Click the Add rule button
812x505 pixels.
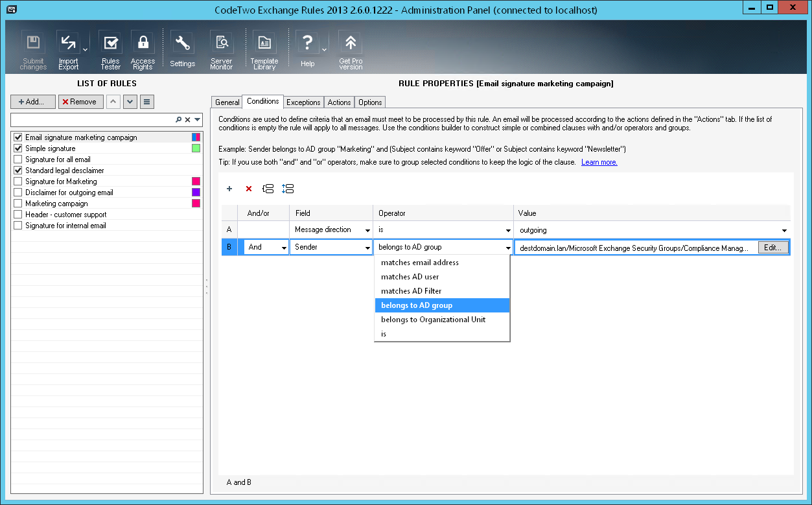(32, 102)
